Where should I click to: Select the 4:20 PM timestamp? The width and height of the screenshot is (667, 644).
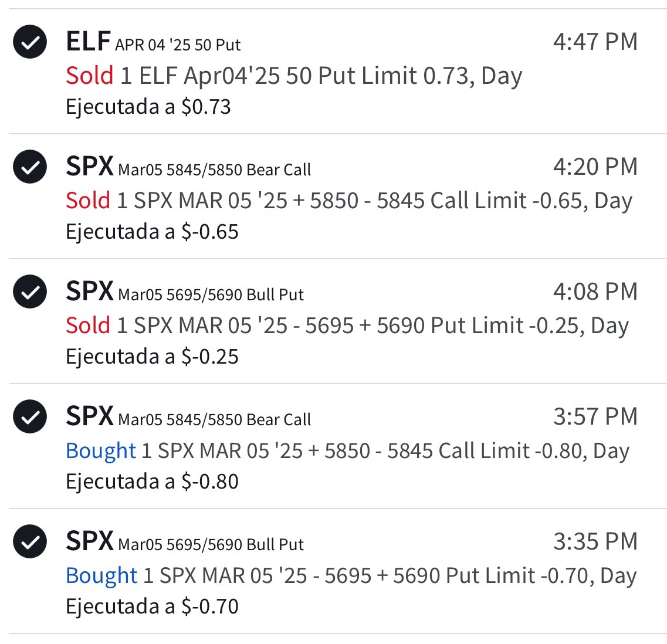(595, 167)
